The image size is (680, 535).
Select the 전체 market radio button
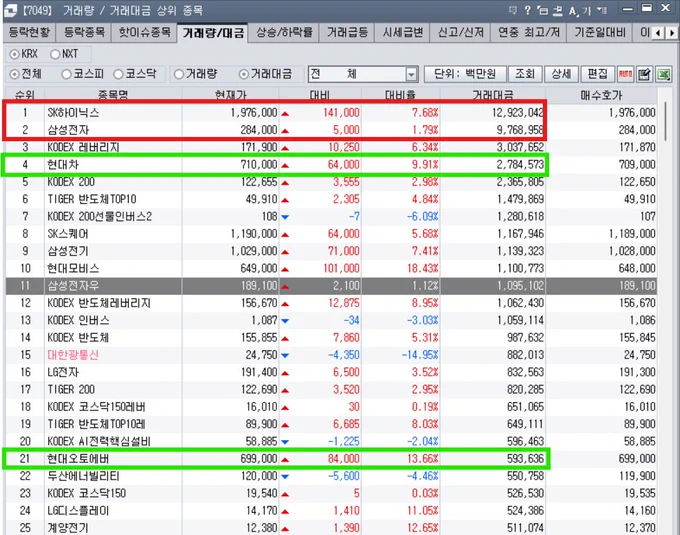[x=15, y=75]
